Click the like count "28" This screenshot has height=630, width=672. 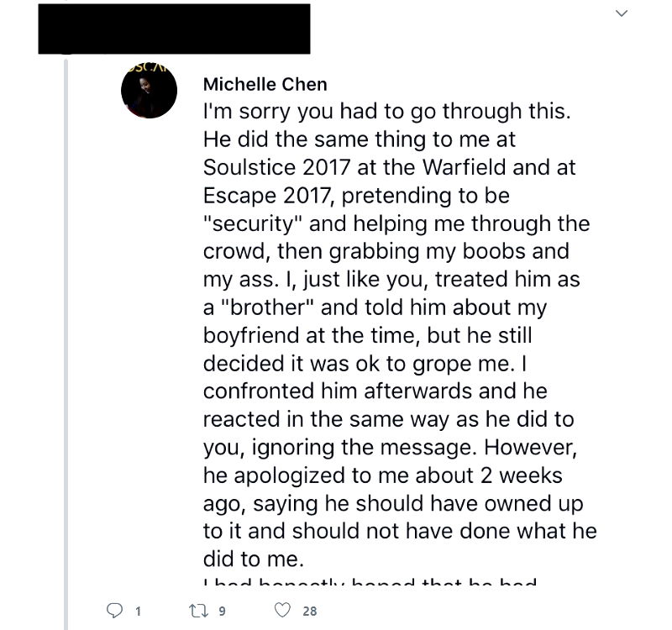310,612
